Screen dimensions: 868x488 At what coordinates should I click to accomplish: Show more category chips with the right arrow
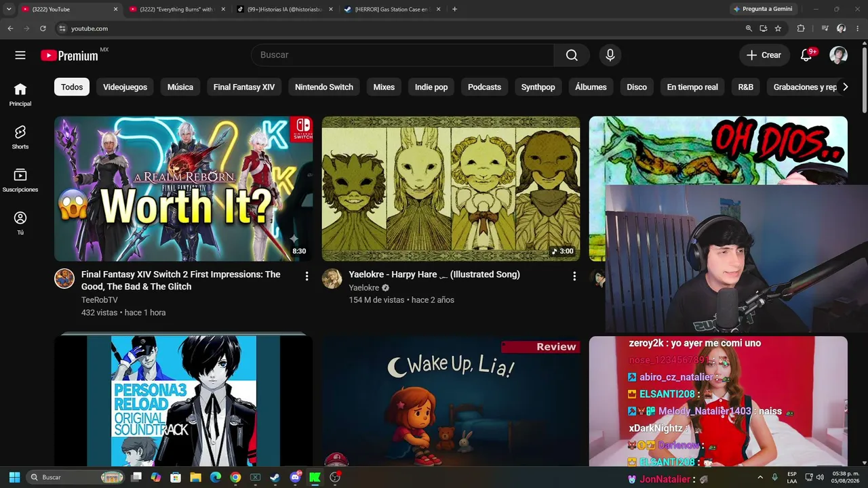coord(845,87)
